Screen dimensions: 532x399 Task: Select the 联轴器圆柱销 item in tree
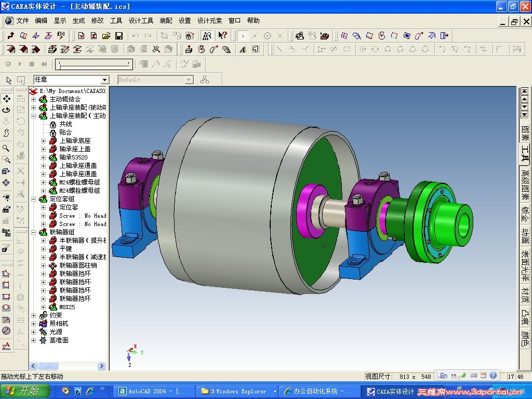[x=78, y=265]
